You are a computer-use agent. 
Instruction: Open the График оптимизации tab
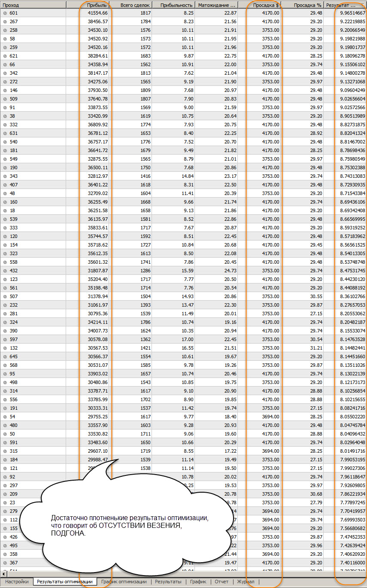pyautogui.click(x=124, y=582)
